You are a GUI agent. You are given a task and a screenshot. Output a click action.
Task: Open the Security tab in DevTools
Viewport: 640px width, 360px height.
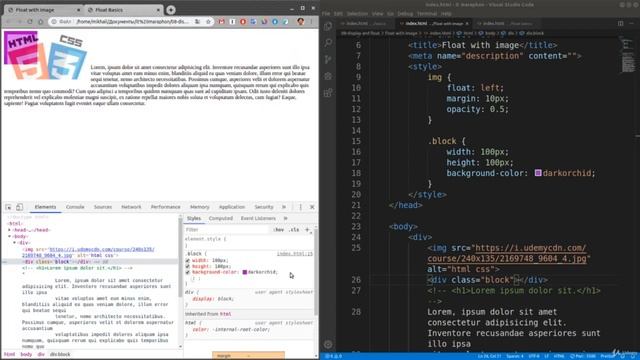pyautogui.click(x=264, y=207)
